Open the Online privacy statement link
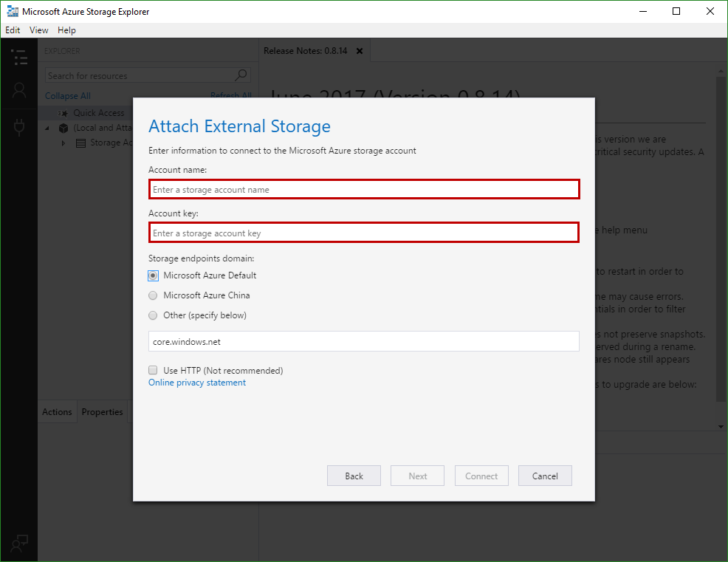 197,383
